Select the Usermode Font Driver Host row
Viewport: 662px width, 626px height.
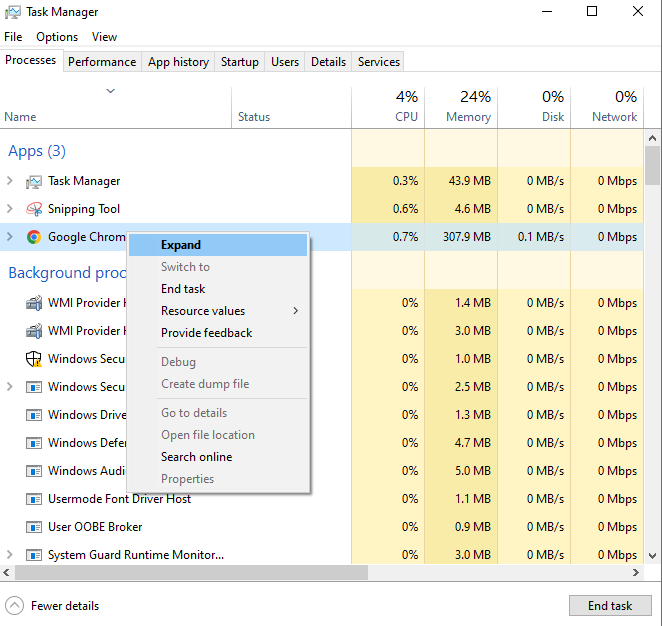pyautogui.click(x=322, y=499)
